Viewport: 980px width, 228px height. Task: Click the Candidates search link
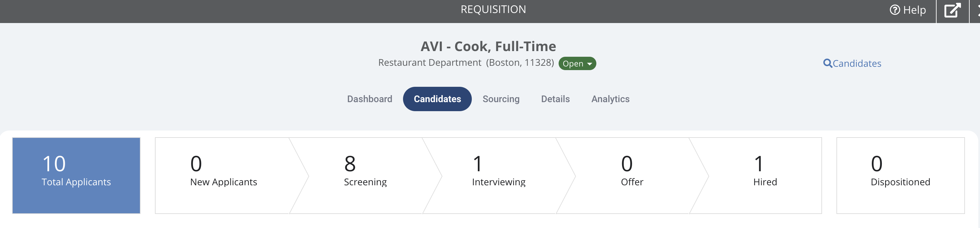point(852,63)
